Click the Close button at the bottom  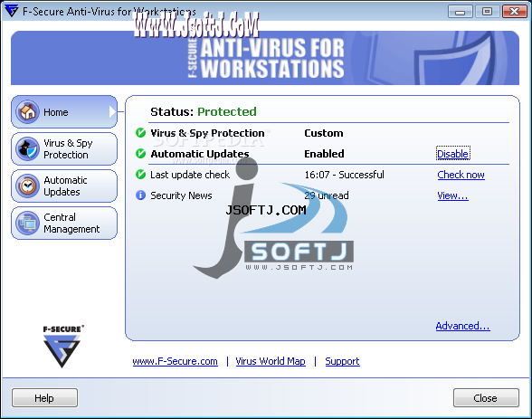tap(486, 398)
